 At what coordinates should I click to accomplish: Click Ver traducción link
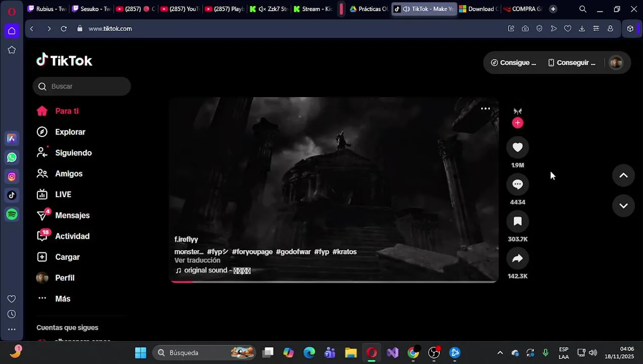coord(197,260)
